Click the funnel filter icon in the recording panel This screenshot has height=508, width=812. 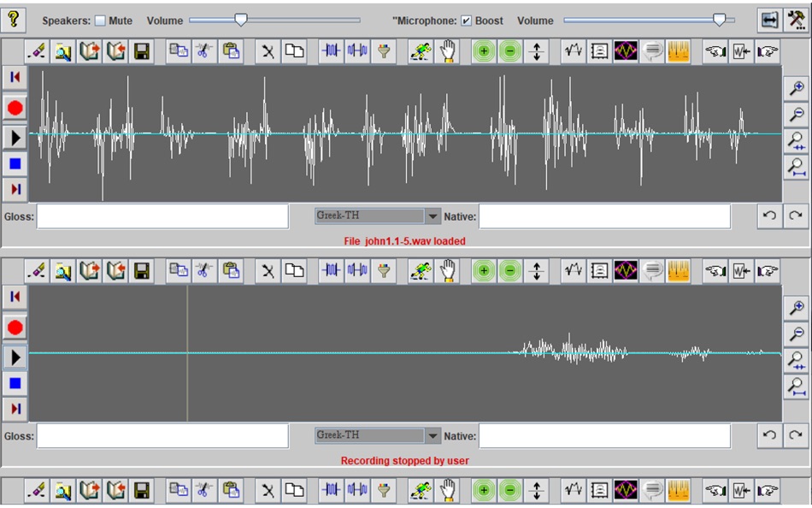(x=384, y=271)
